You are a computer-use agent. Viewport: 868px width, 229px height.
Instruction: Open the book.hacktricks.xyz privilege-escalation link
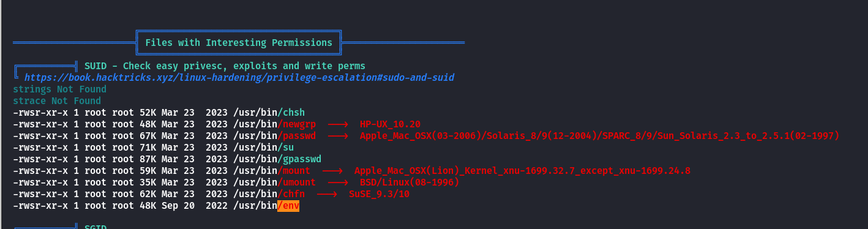coord(239,78)
